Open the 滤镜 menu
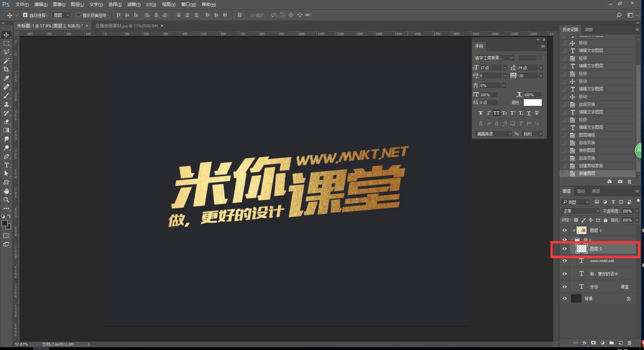Screen dimensions: 644x350 tap(134, 4)
